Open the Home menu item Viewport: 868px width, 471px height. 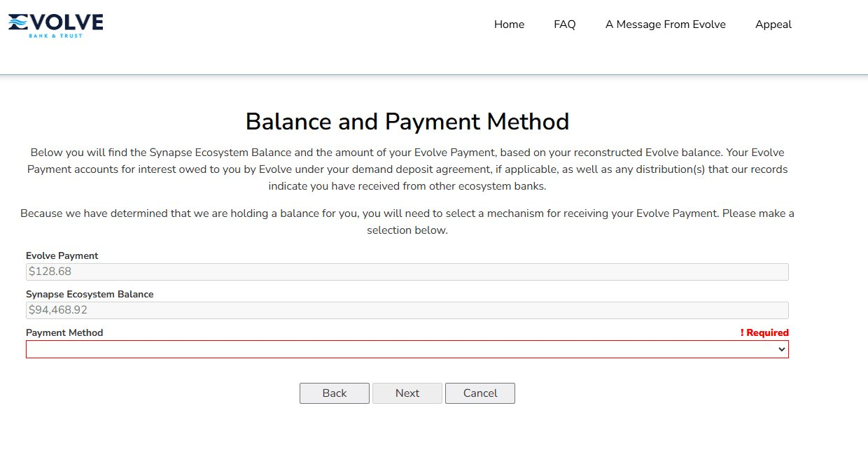(509, 24)
